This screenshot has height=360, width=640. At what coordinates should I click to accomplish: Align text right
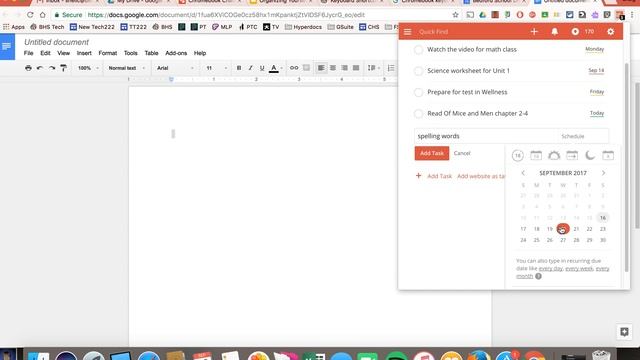344,68
